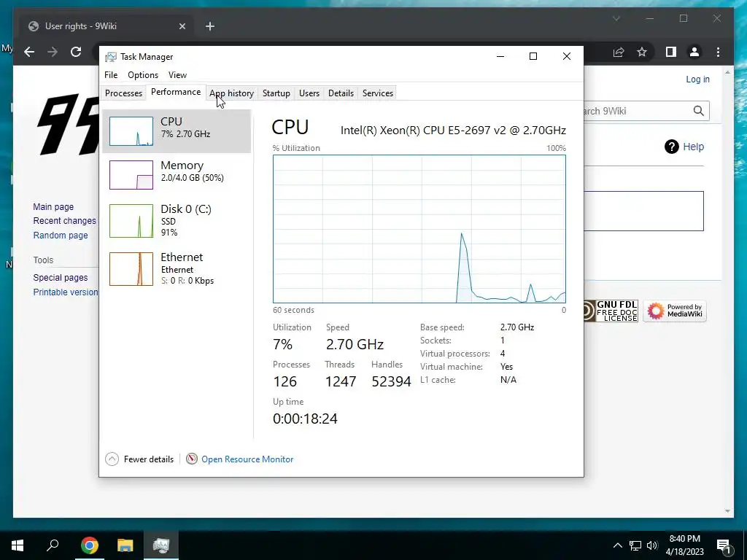The image size is (747, 560).
Task: Open Recent changes link on 9Wiki
Action: tap(64, 220)
